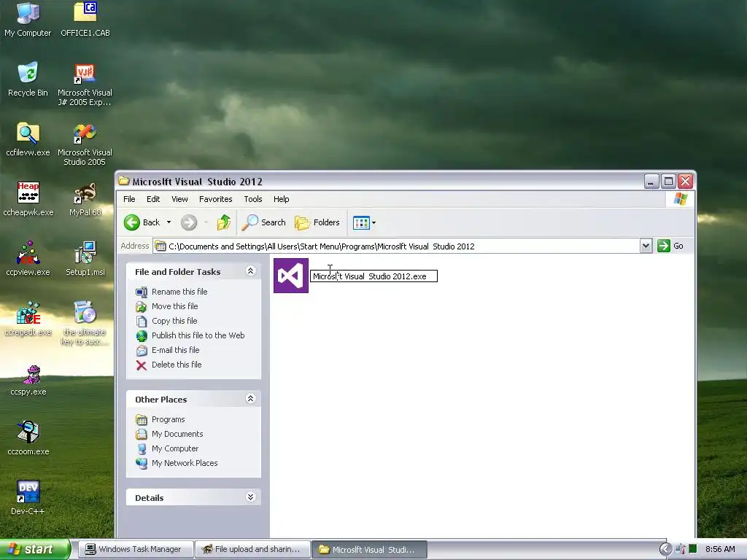This screenshot has height=560, width=747.
Task: Go back with the green Back arrow
Action: pyautogui.click(x=143, y=222)
